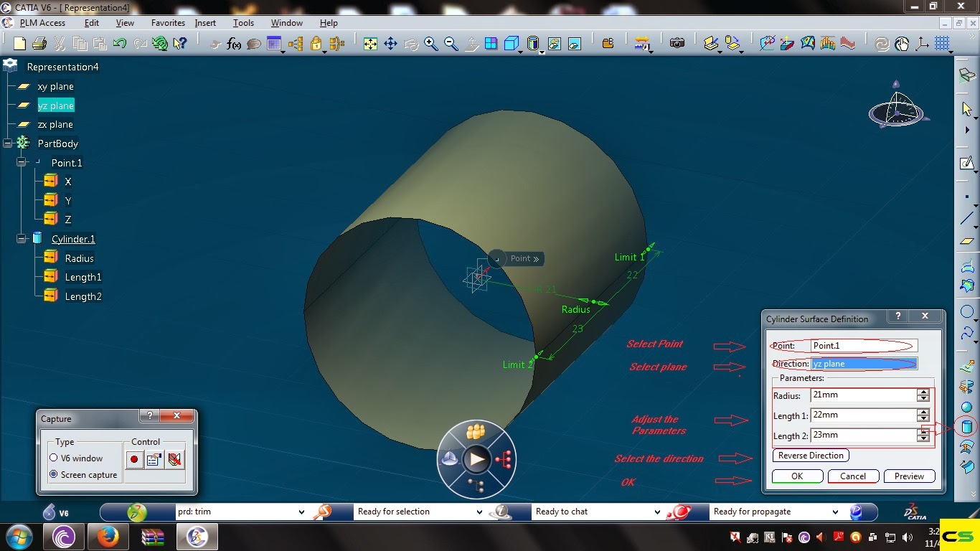
Task: Increase the Length 2 value with up arrow
Action: pyautogui.click(x=923, y=432)
